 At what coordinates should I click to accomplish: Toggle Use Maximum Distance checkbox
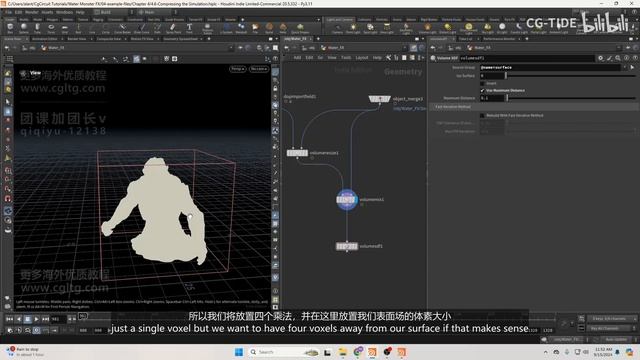coord(482,91)
